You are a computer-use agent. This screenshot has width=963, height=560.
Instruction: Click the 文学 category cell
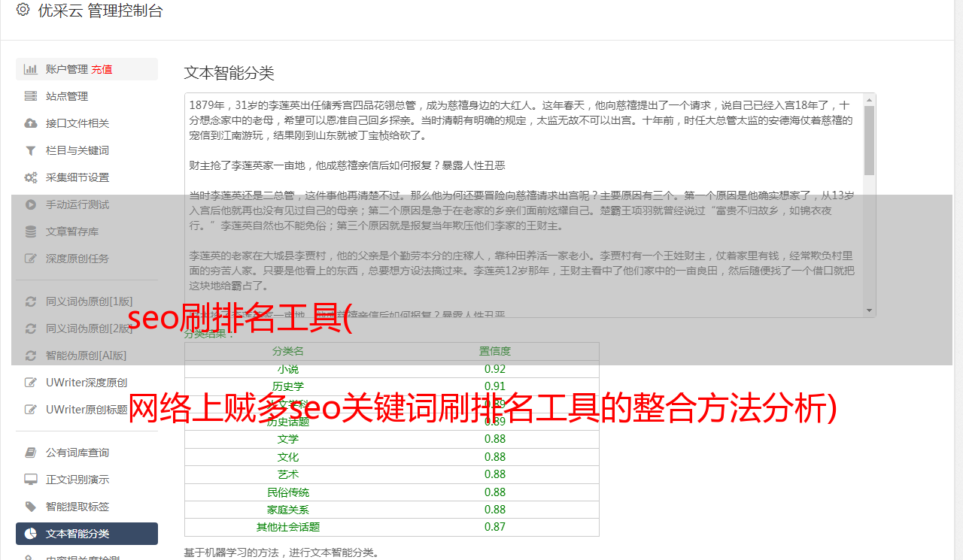click(288, 439)
